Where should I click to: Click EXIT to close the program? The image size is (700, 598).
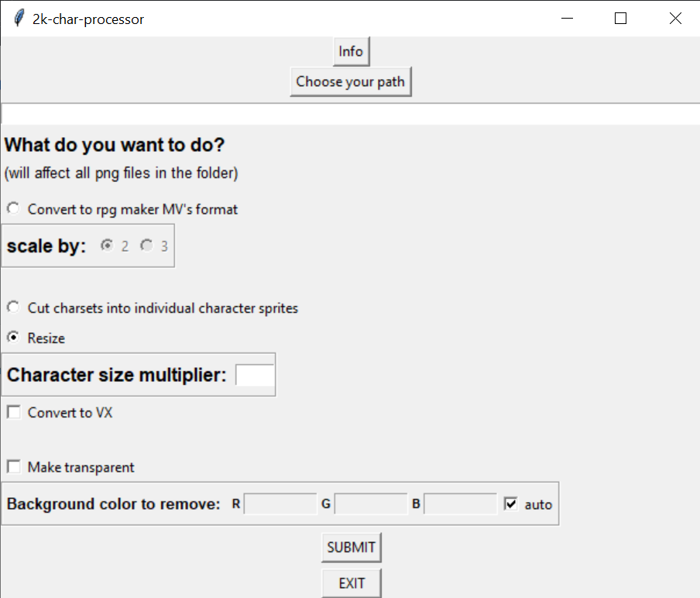coord(351,583)
